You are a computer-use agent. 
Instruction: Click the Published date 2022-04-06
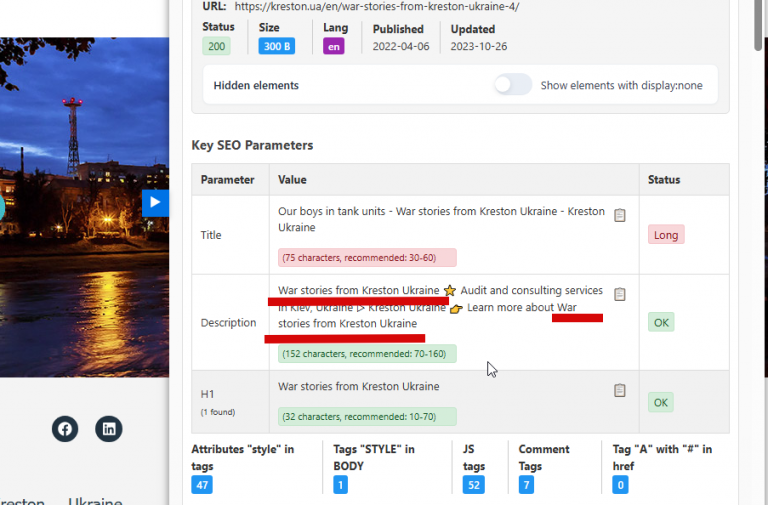tap(401, 47)
